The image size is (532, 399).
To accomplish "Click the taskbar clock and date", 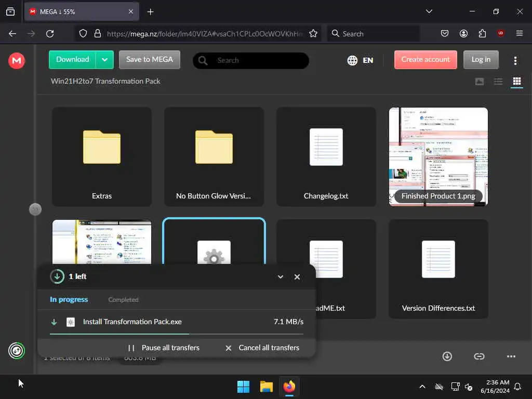I will pyautogui.click(x=495, y=387).
